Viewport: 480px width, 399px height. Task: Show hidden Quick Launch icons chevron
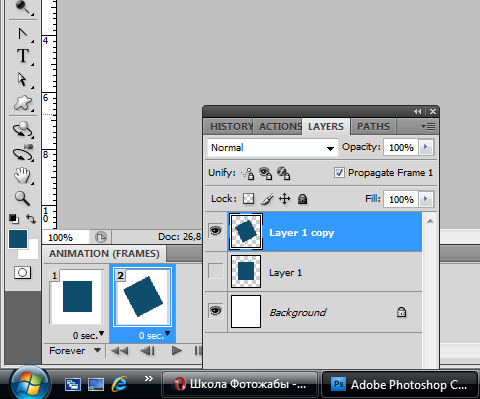149,378
